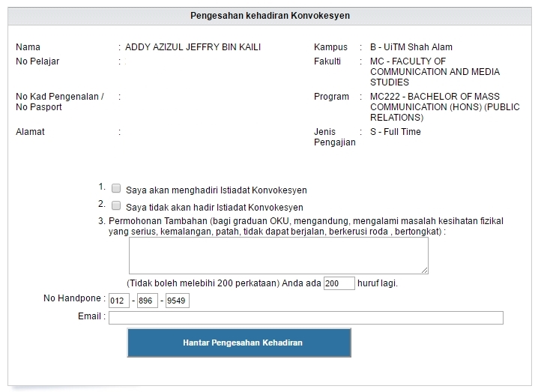Viewport: 538px width, 392px height.
Task: Grab the text area resize handle corner
Action: coord(425,271)
